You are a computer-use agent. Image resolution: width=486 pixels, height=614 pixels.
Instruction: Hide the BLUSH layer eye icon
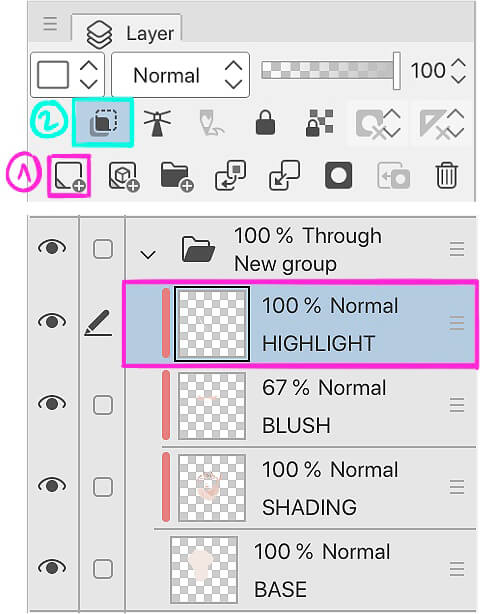pyautogui.click(x=52, y=403)
